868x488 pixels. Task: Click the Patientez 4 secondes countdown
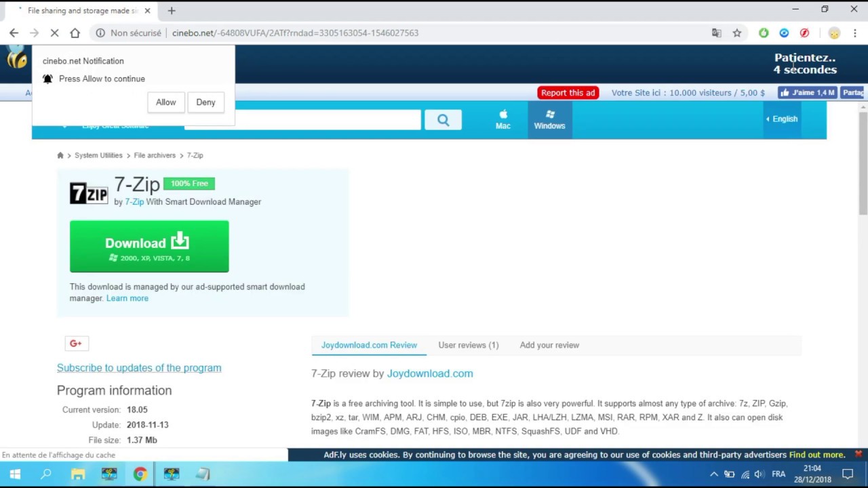805,64
